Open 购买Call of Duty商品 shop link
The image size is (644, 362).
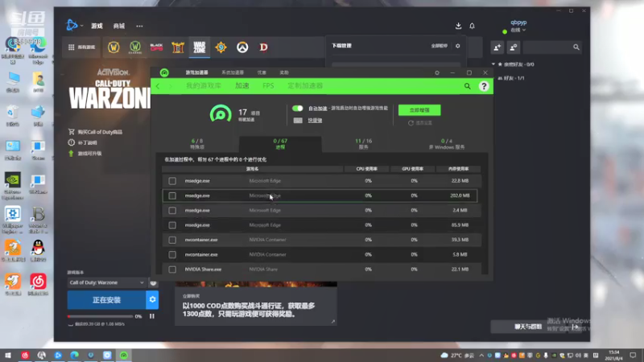tap(100, 132)
